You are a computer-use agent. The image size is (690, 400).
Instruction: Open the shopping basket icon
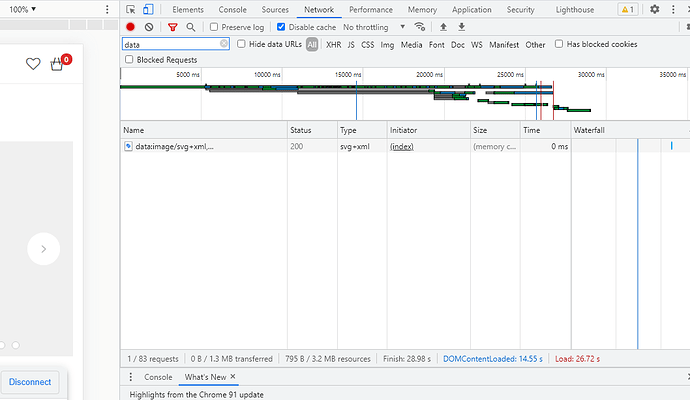coord(57,64)
